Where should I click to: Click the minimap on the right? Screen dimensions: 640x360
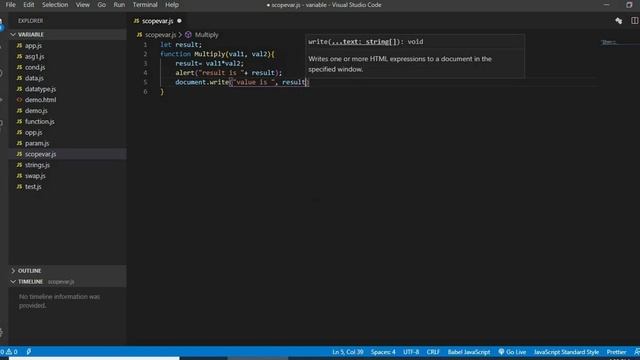[x=609, y=42]
